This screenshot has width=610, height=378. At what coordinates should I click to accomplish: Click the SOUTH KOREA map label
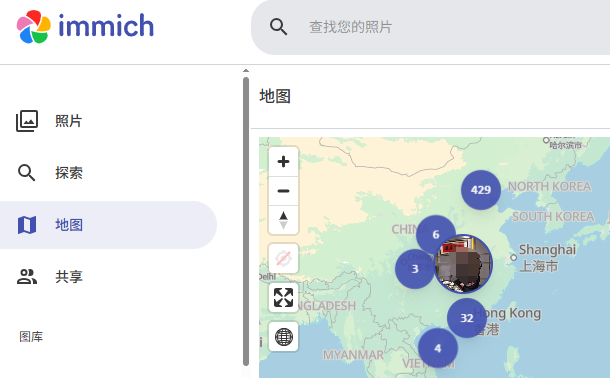point(553,217)
